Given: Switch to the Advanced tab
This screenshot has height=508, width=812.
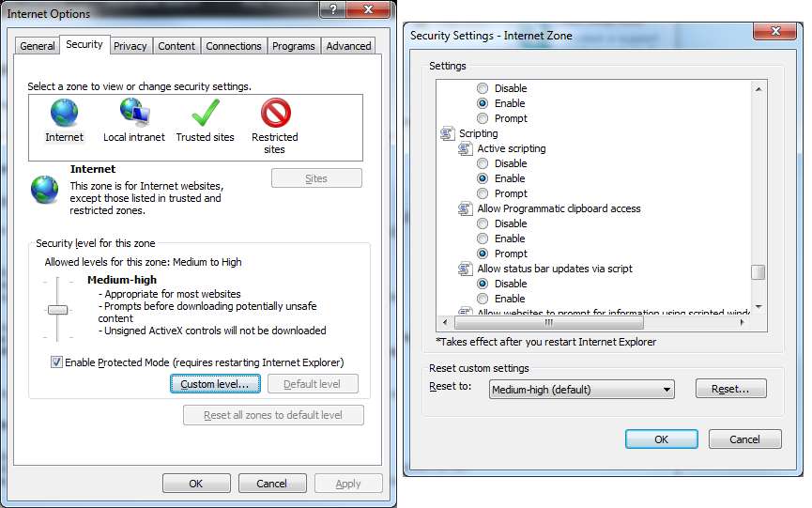Looking at the screenshot, I should pos(348,46).
